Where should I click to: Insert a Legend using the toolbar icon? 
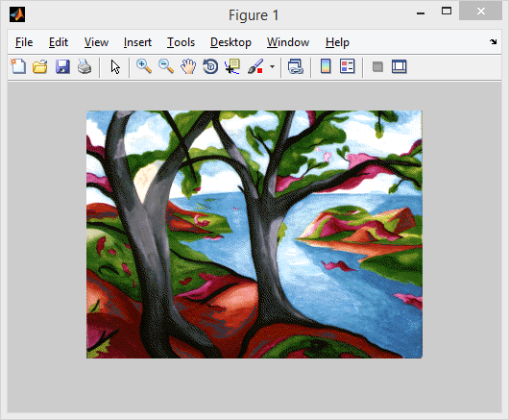click(348, 66)
